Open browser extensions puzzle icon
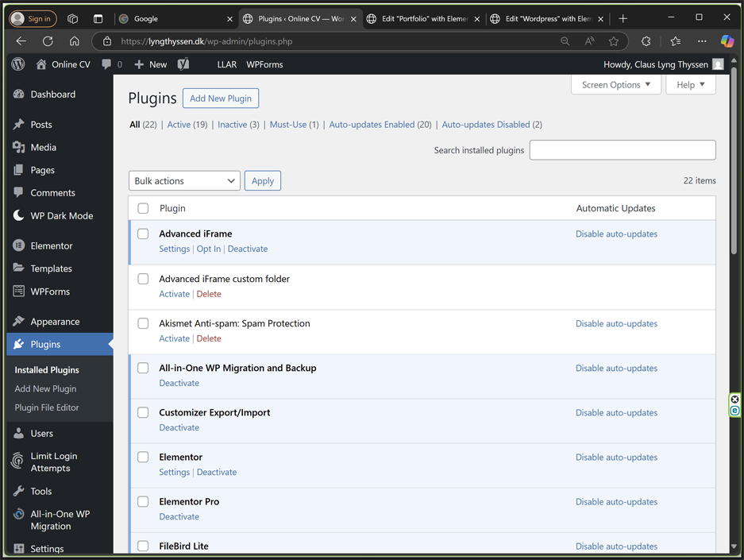744x560 pixels. tap(646, 41)
